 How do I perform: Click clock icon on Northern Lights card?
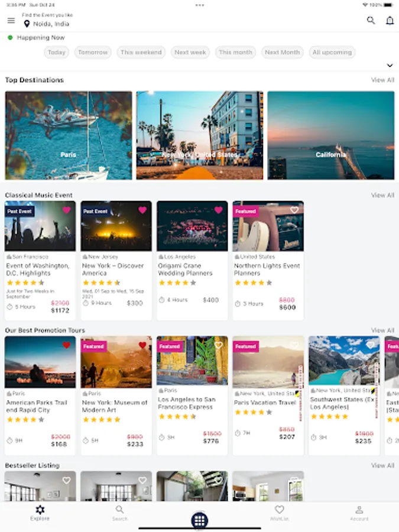(x=238, y=304)
